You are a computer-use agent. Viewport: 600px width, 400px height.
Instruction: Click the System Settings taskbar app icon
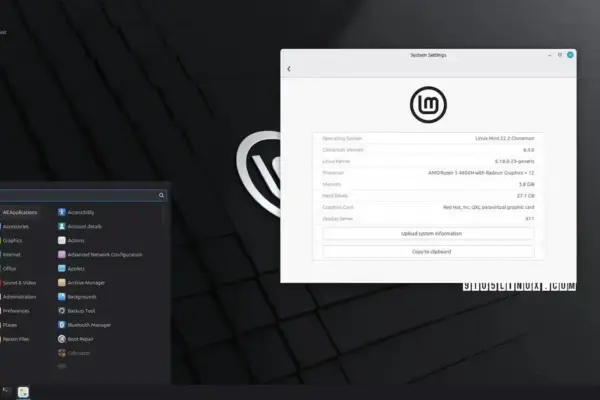click(23, 392)
